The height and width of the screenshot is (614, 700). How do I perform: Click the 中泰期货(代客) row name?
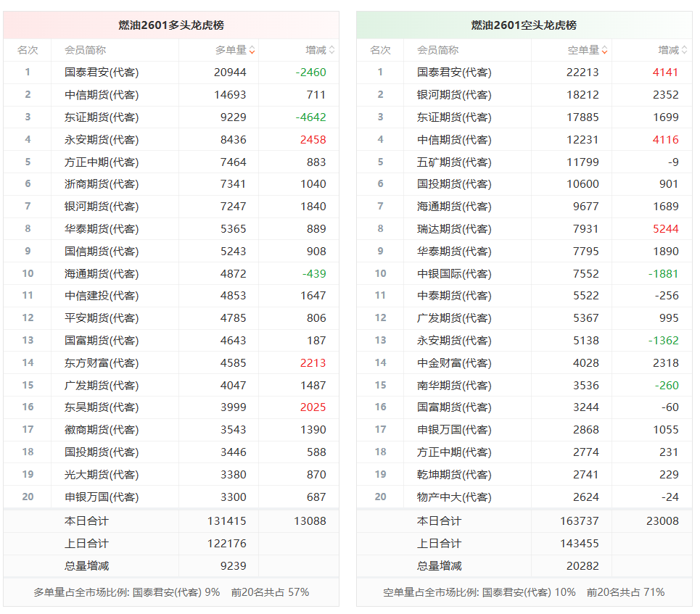[x=454, y=295]
